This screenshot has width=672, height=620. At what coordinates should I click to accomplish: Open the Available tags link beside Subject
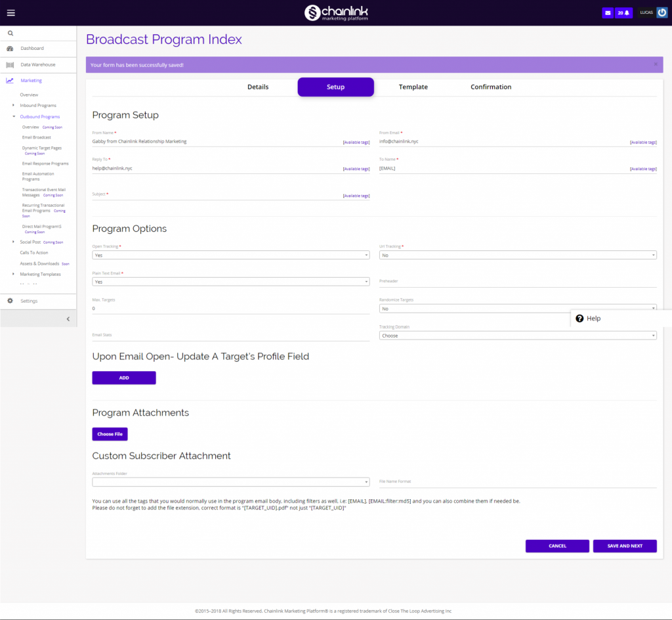click(x=356, y=195)
